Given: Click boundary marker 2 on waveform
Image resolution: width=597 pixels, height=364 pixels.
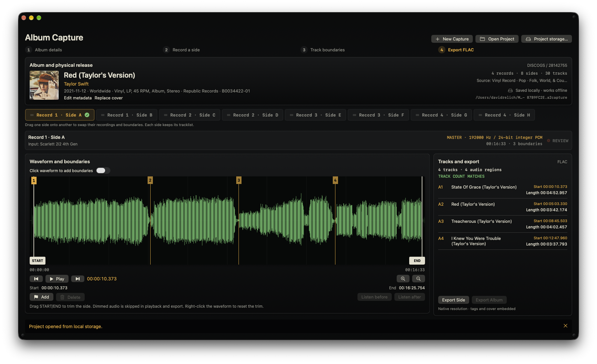Looking at the screenshot, I should tap(150, 180).
